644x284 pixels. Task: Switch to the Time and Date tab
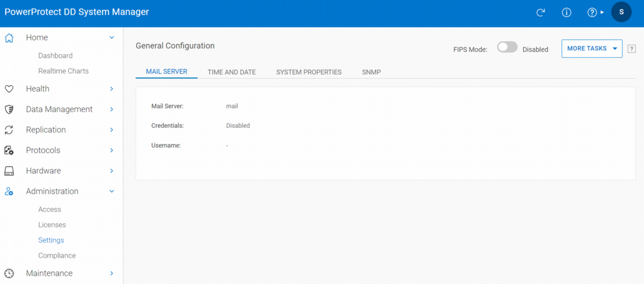[232, 72]
